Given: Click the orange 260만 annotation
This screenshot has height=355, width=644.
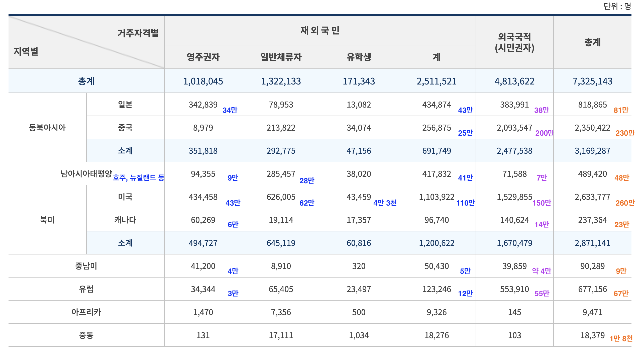Looking at the screenshot, I should click(625, 203).
